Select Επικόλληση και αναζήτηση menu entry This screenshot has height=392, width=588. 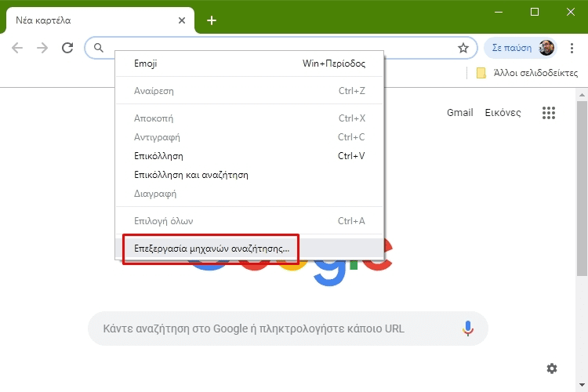pyautogui.click(x=249, y=175)
